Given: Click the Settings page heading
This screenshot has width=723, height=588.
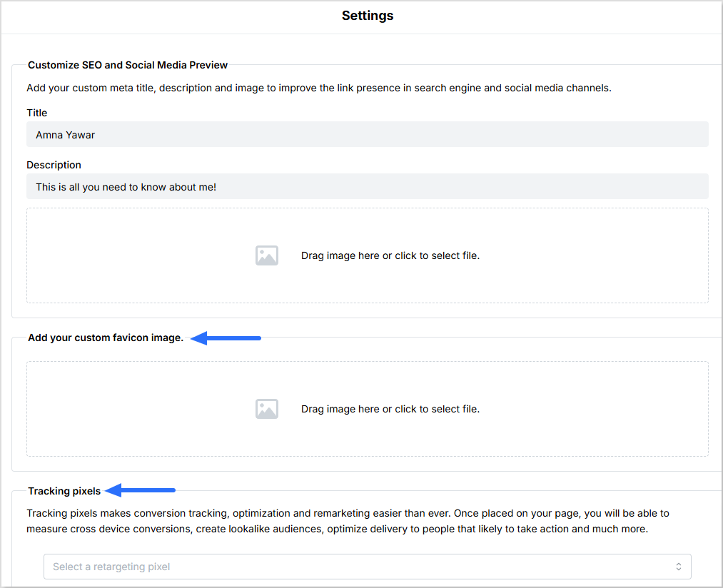Looking at the screenshot, I should pyautogui.click(x=368, y=16).
